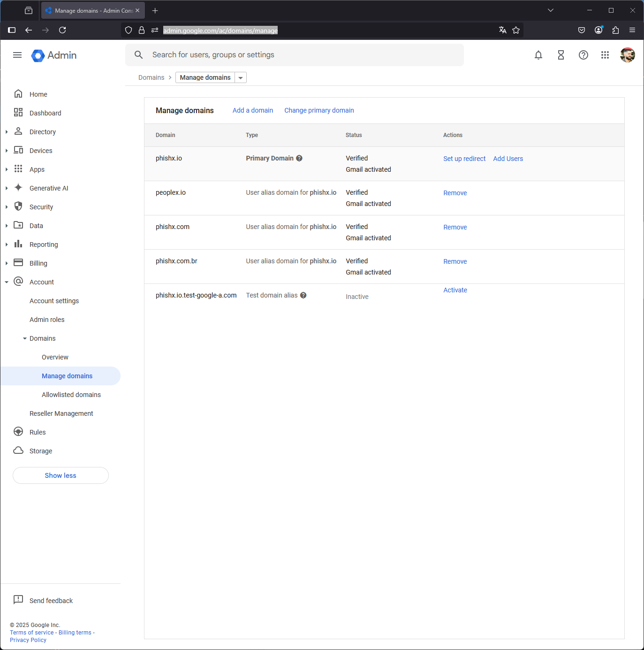Viewport: 644px width, 650px height.
Task: Expand the Data sidebar section
Action: coord(7,226)
